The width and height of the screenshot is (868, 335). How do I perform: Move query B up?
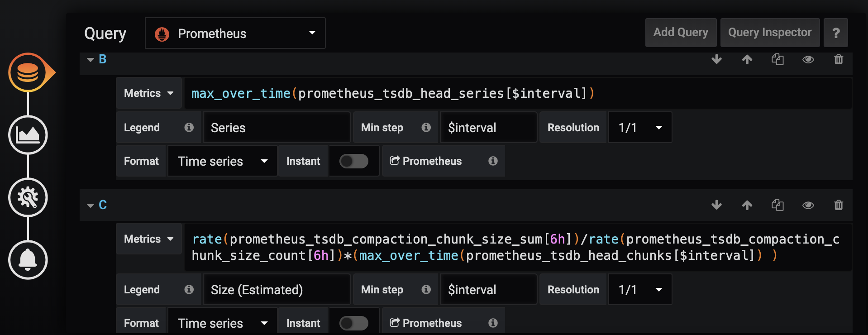747,59
